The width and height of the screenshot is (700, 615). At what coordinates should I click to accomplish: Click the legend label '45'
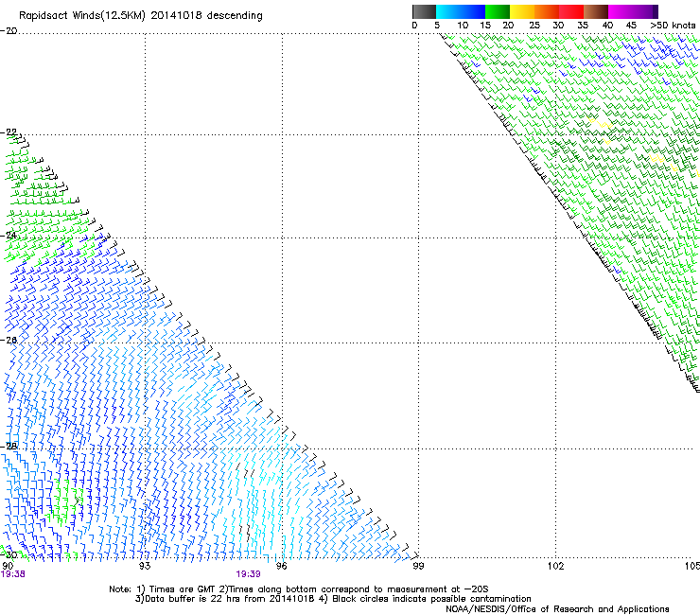point(631,26)
